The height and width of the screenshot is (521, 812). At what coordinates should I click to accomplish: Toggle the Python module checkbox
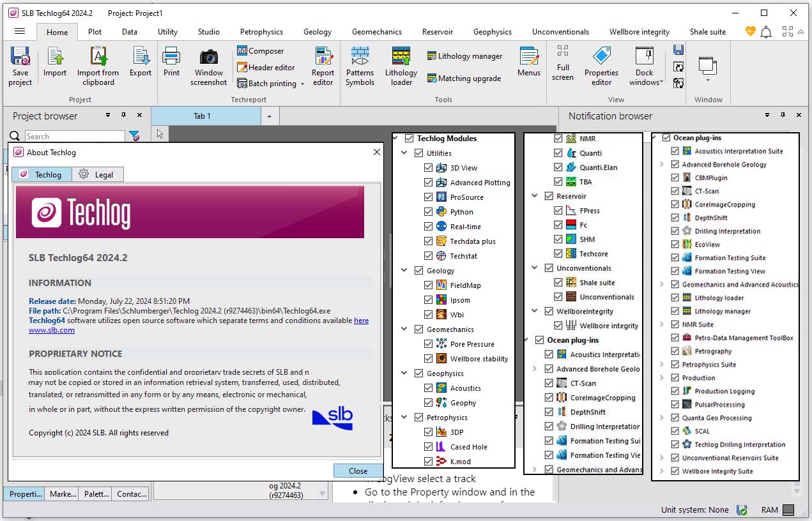point(429,212)
